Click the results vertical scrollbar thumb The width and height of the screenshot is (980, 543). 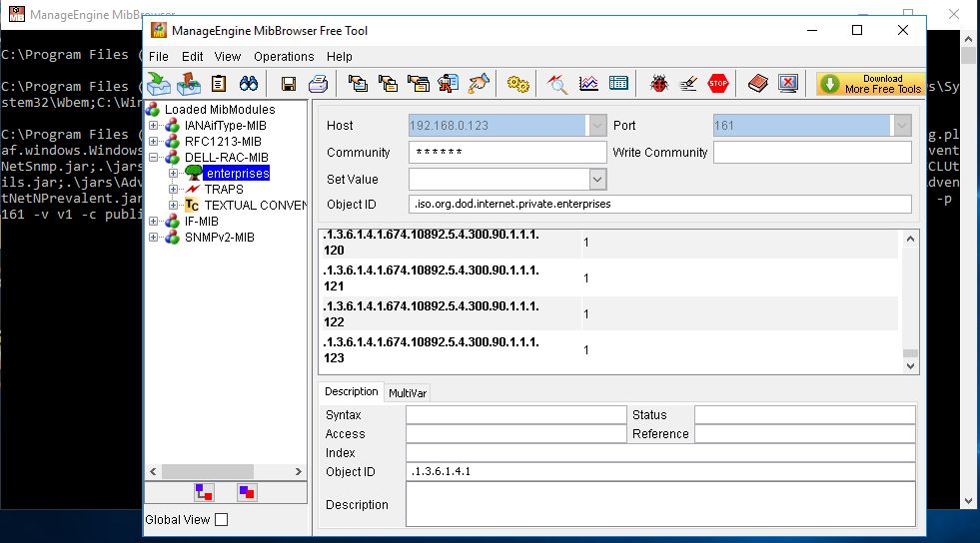pos(911,353)
